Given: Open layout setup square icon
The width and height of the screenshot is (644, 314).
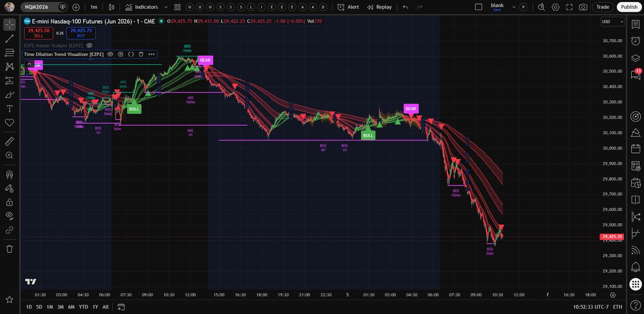Looking at the screenshot, I should pyautogui.click(x=479, y=7).
